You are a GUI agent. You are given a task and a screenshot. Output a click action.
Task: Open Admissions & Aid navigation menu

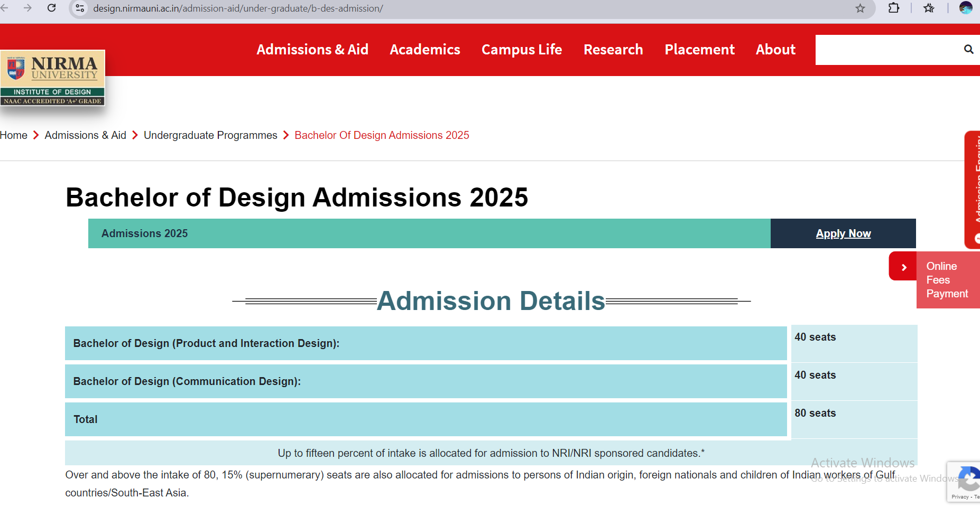click(x=312, y=50)
